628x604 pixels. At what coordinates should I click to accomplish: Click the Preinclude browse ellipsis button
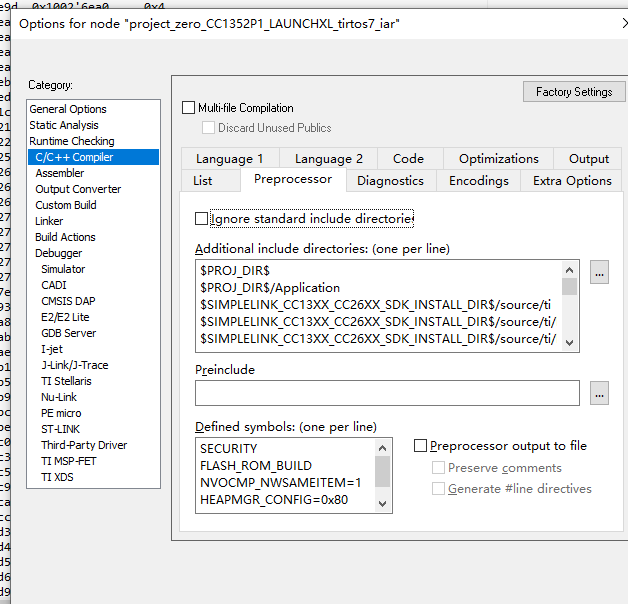pos(598,393)
